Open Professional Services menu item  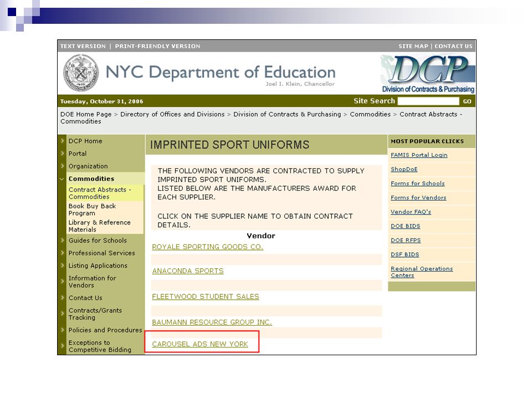tap(102, 253)
